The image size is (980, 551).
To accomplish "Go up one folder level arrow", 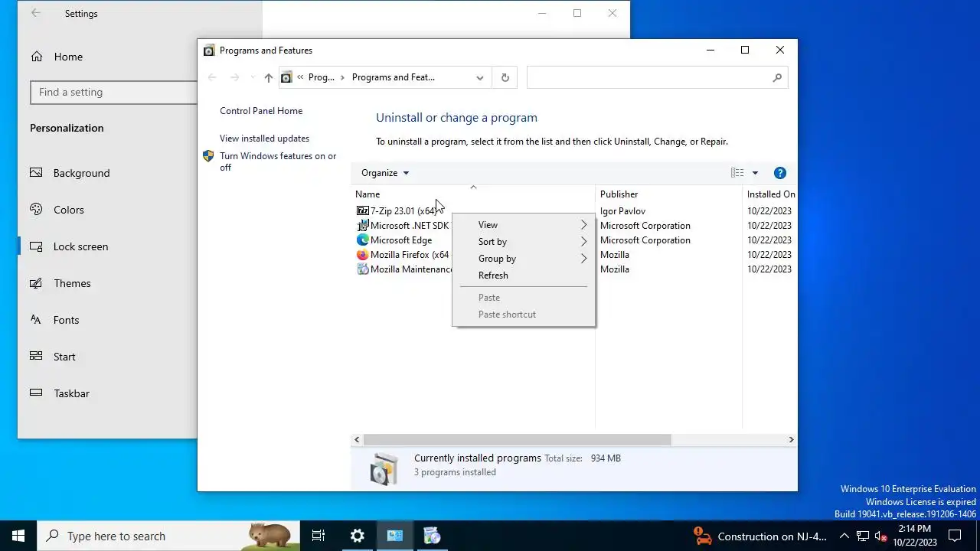I will [x=268, y=77].
